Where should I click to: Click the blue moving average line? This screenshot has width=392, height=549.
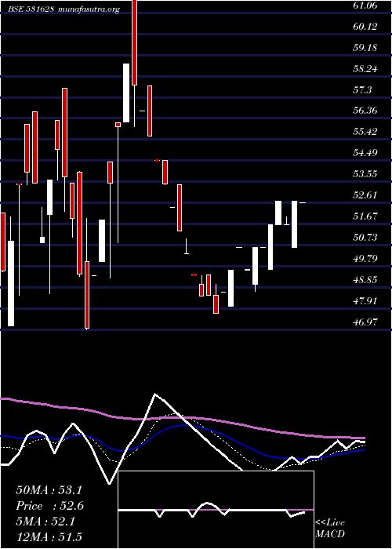coord(182,425)
